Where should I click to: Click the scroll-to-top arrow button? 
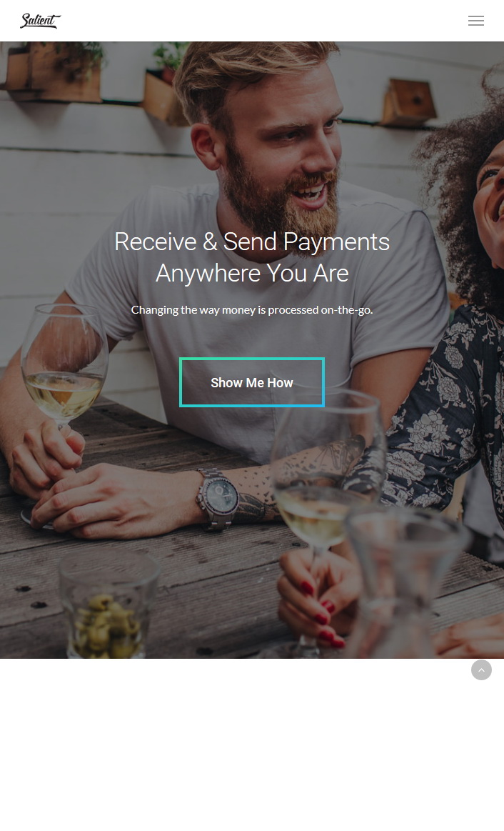coord(481,670)
